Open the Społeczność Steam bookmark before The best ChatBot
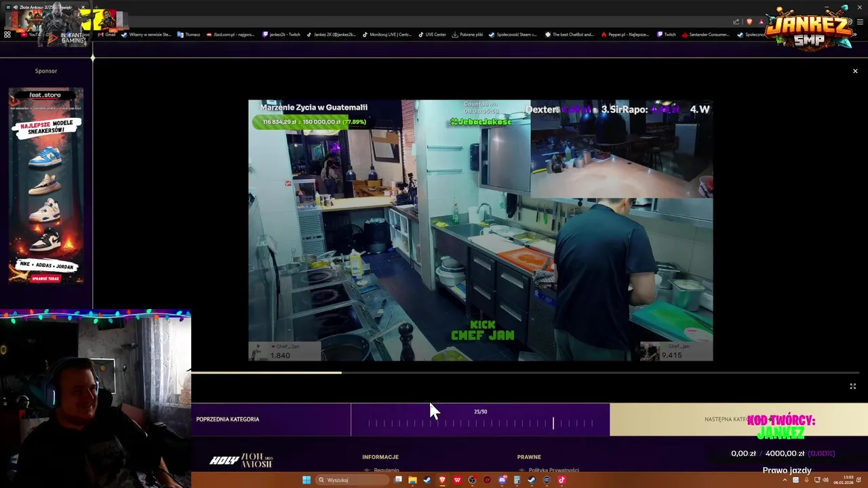Viewport: 868px width, 488px height. [x=513, y=35]
